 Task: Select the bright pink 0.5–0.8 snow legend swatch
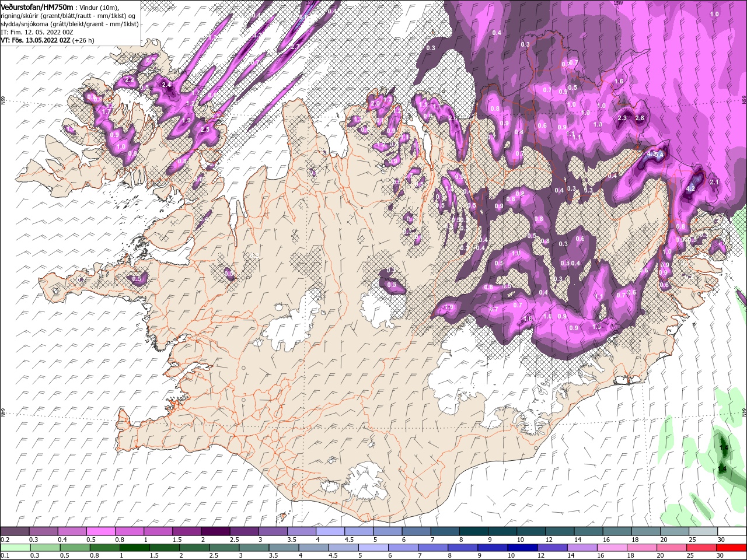pyautogui.click(x=100, y=531)
